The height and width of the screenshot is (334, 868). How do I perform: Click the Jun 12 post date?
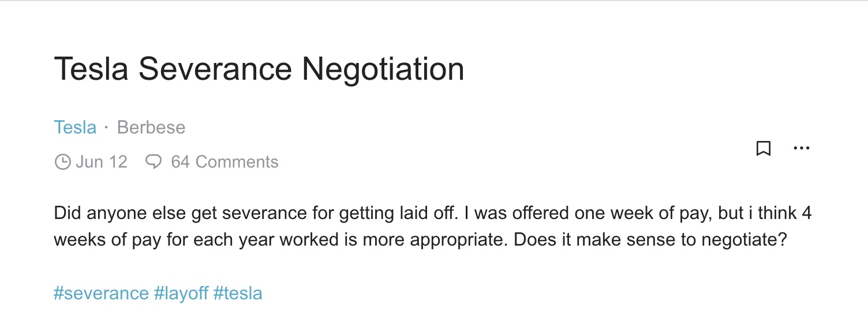(102, 162)
